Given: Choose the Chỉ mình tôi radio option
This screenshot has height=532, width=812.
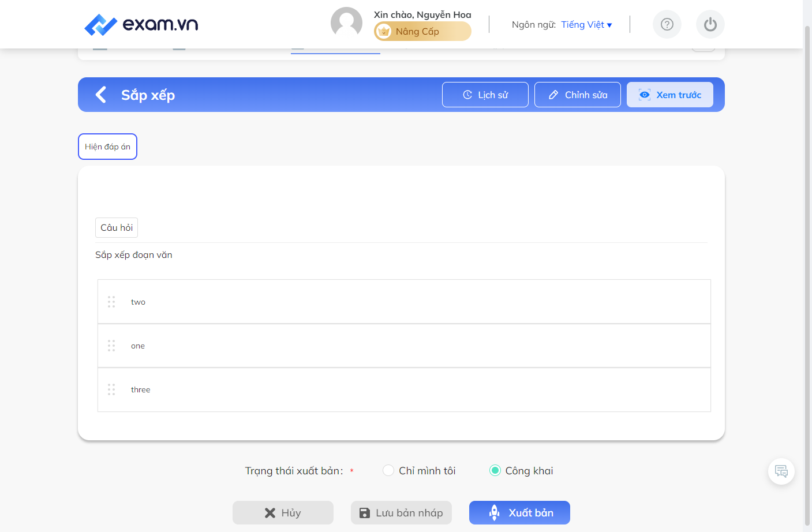Looking at the screenshot, I should point(388,470).
